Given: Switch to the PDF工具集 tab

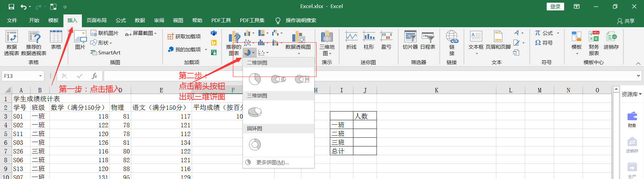Looking at the screenshot, I should click(252, 20).
